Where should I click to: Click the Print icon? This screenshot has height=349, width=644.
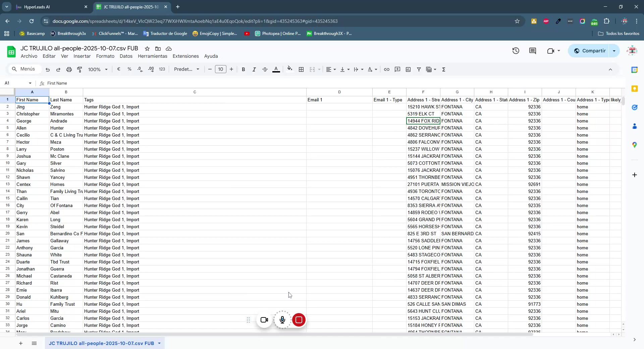coord(69,69)
